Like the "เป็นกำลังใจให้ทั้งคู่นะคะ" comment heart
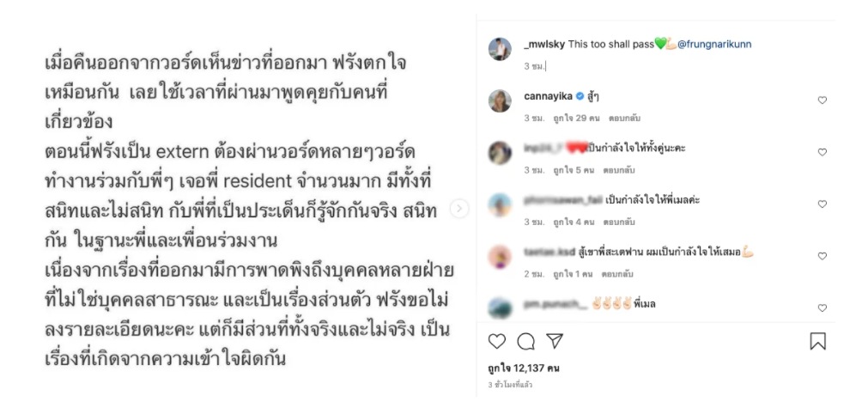The width and height of the screenshot is (868, 402). tap(822, 152)
